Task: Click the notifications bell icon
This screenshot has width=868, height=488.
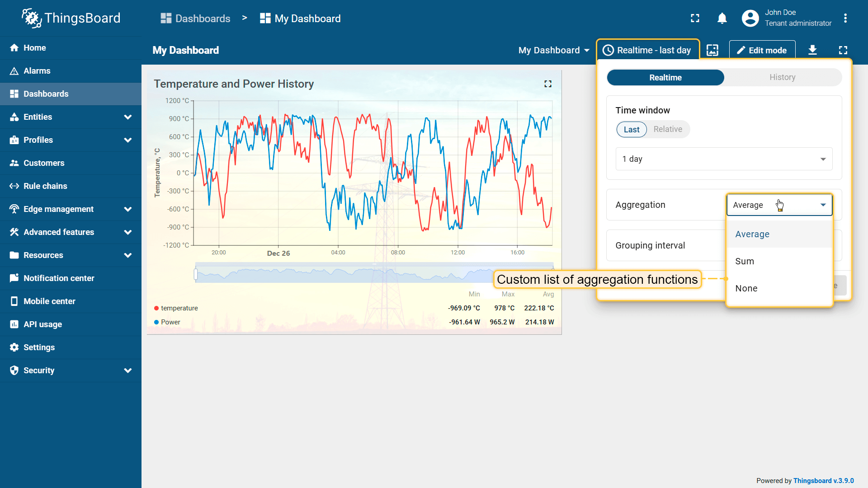Action: tap(722, 19)
